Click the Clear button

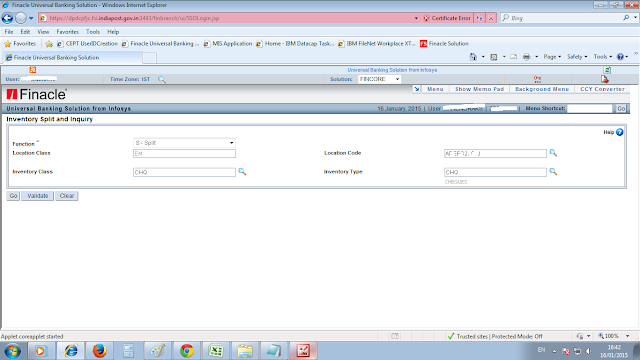click(67, 196)
